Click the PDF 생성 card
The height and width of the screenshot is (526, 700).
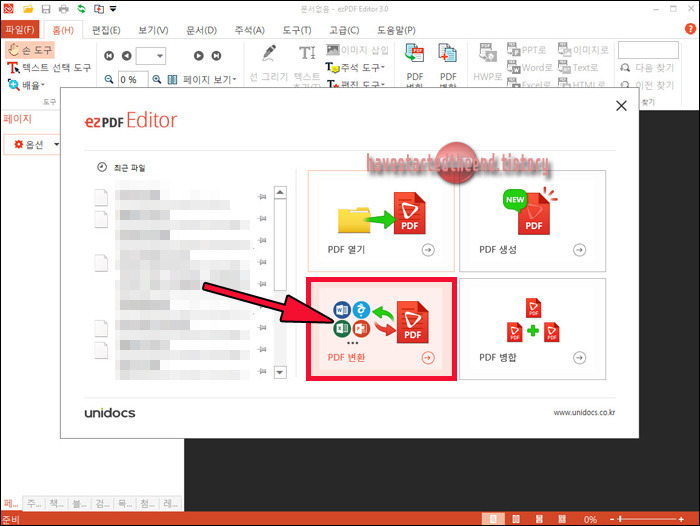pos(533,221)
